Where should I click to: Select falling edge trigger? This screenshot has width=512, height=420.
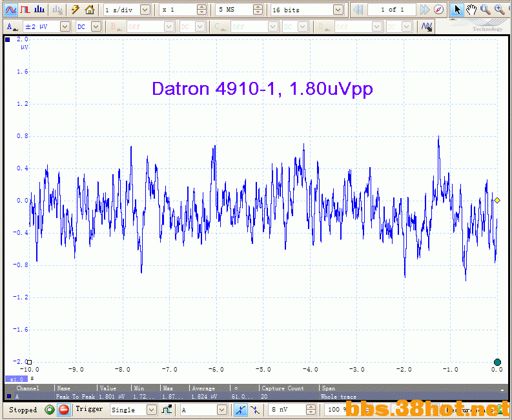254,410
